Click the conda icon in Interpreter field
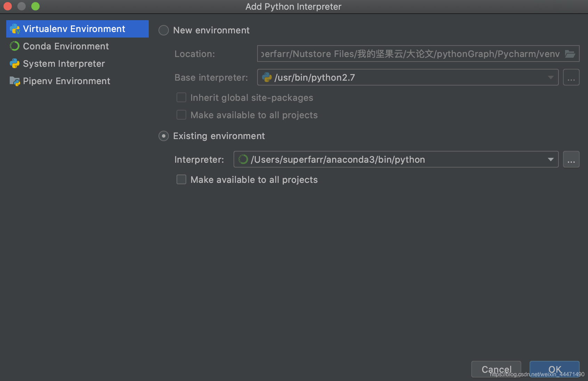Screen dimensions: 588x381 tap(243, 159)
